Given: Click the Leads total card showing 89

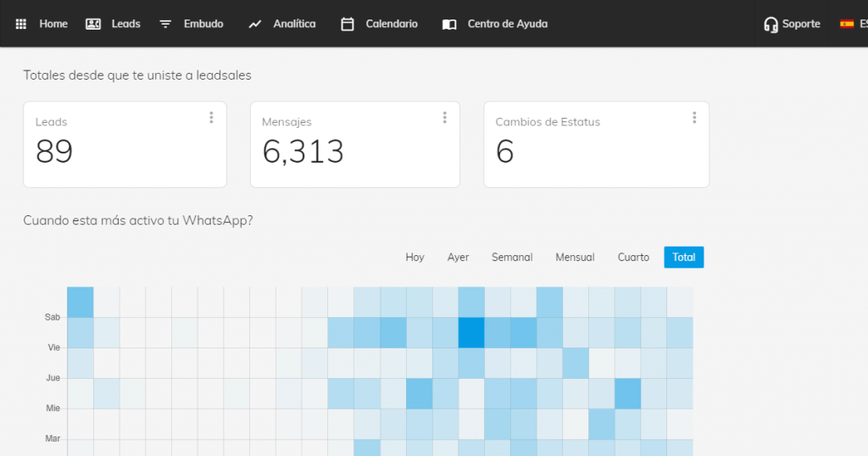Looking at the screenshot, I should point(125,144).
